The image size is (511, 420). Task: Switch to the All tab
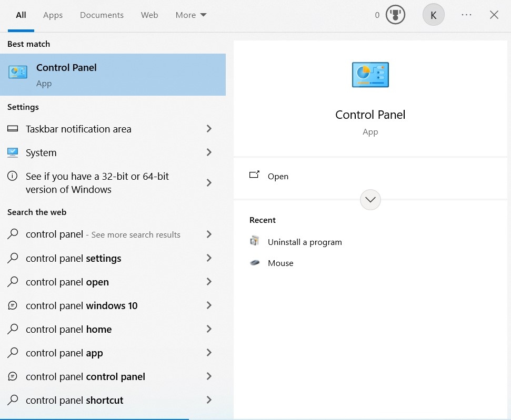click(x=21, y=15)
